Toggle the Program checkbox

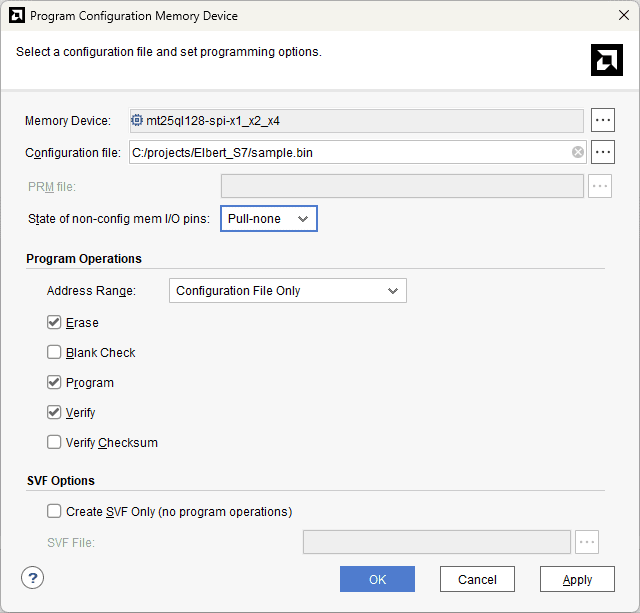coord(54,383)
